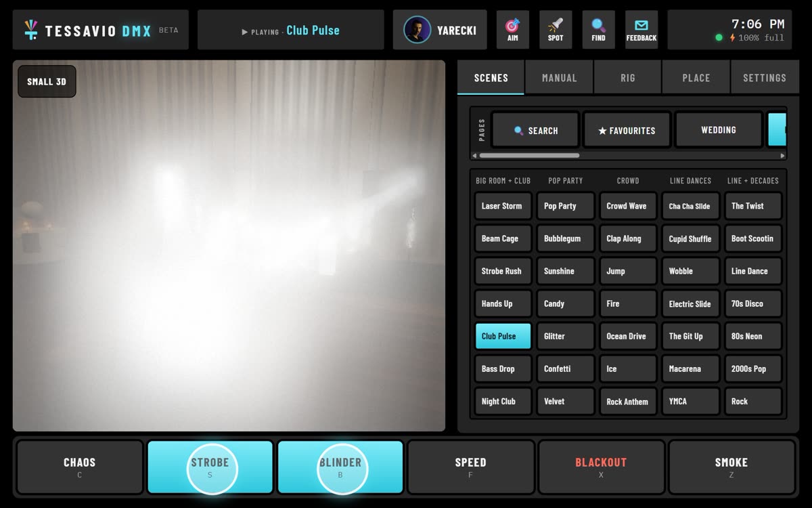The width and height of the screenshot is (812, 508).
Task: Open the SPOT flashlight tool
Action: tap(556, 30)
